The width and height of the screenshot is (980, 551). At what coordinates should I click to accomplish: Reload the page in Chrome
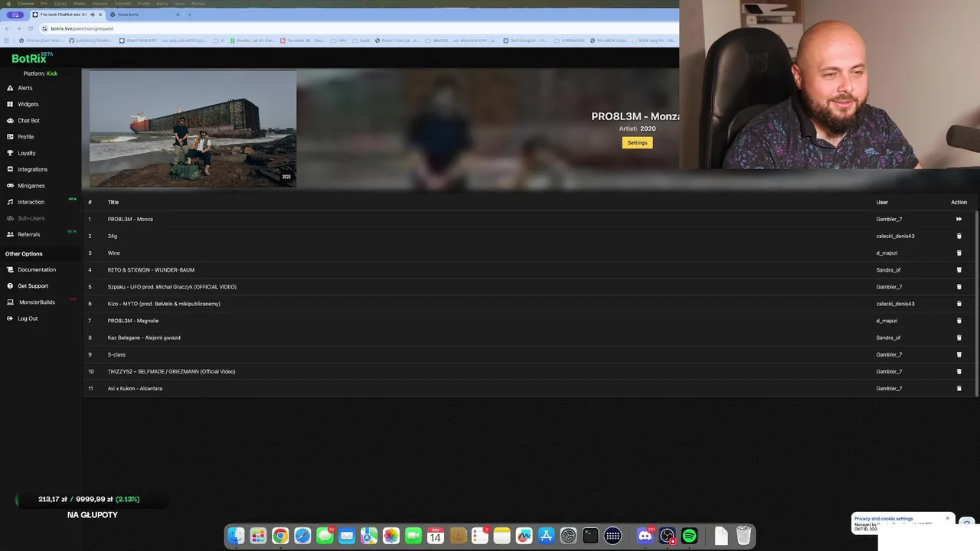[x=29, y=28]
